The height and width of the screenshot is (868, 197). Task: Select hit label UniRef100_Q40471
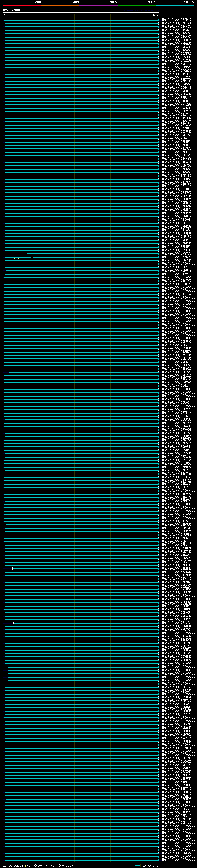pyautogui.click(x=176, y=26)
